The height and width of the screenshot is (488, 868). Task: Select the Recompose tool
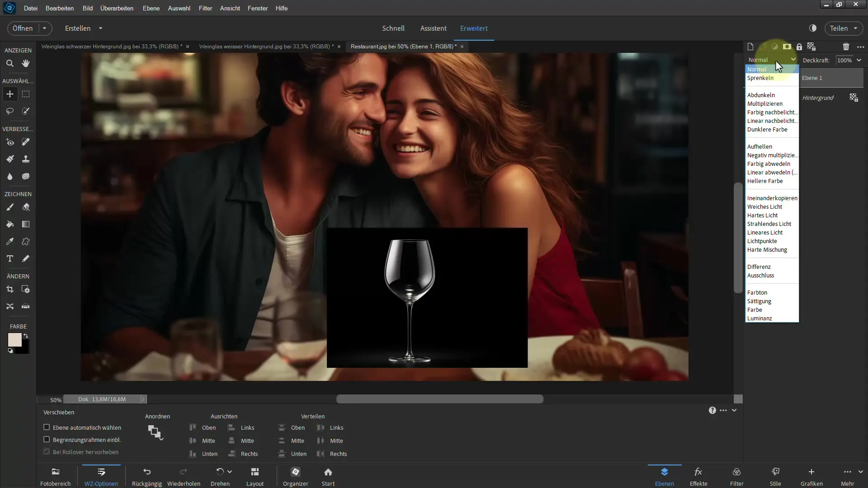(x=26, y=289)
